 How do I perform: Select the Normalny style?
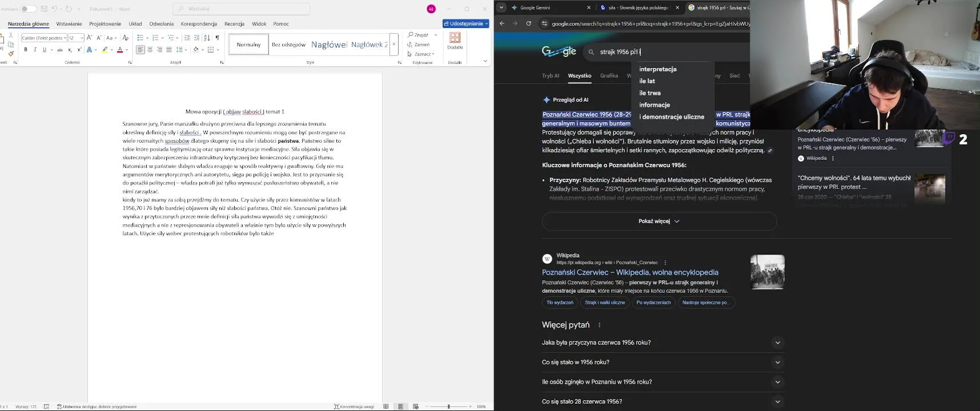[248, 45]
